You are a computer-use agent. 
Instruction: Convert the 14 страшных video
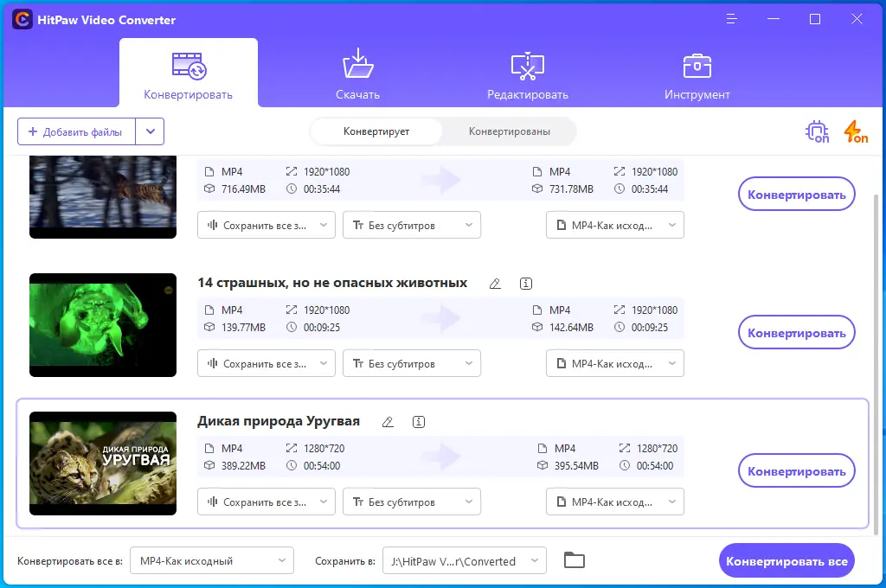(796, 333)
